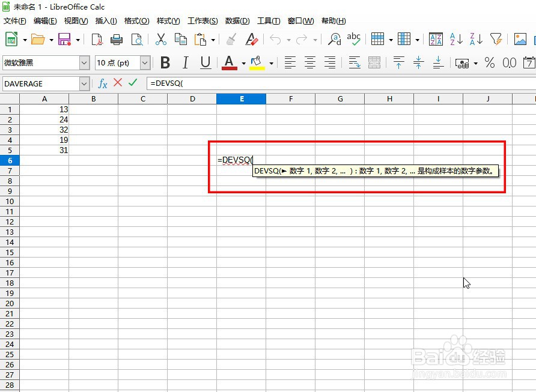
Task: Click Align Bottom icon
Action: 438,63
